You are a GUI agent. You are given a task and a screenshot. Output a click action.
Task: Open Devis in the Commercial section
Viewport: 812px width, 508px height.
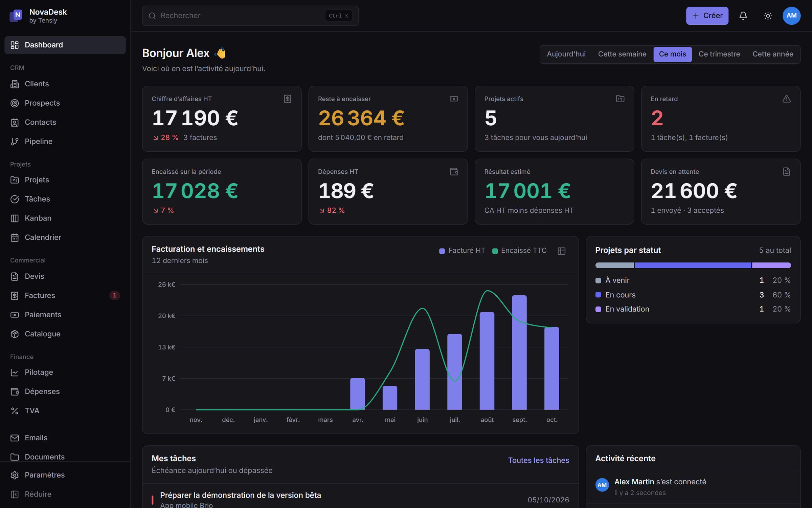[x=65, y=276]
